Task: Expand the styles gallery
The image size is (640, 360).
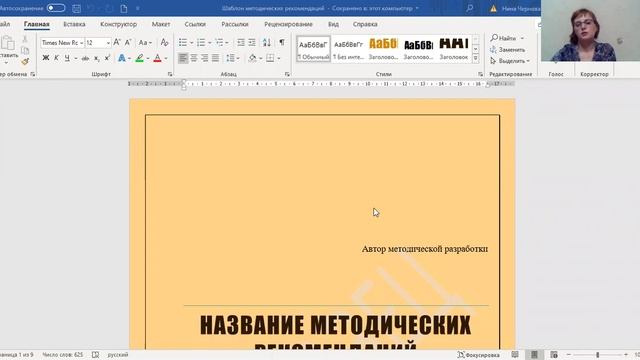Action: [476, 59]
